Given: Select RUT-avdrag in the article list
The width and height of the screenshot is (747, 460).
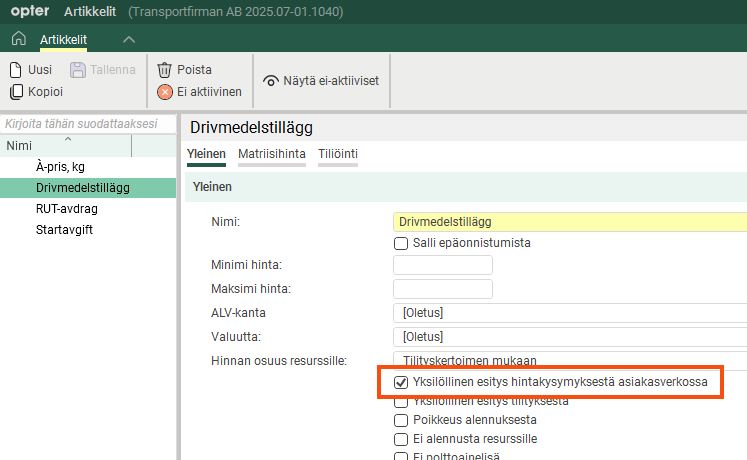Looking at the screenshot, I should click(66, 209).
